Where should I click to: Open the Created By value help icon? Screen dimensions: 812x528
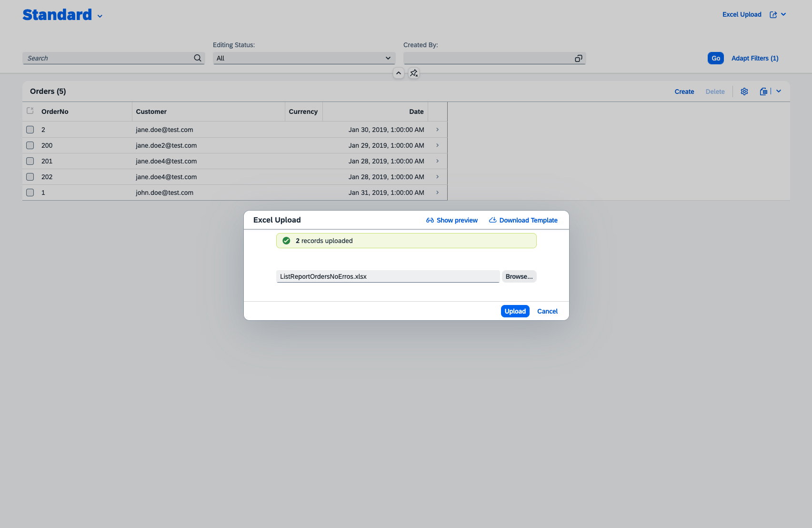(578, 58)
